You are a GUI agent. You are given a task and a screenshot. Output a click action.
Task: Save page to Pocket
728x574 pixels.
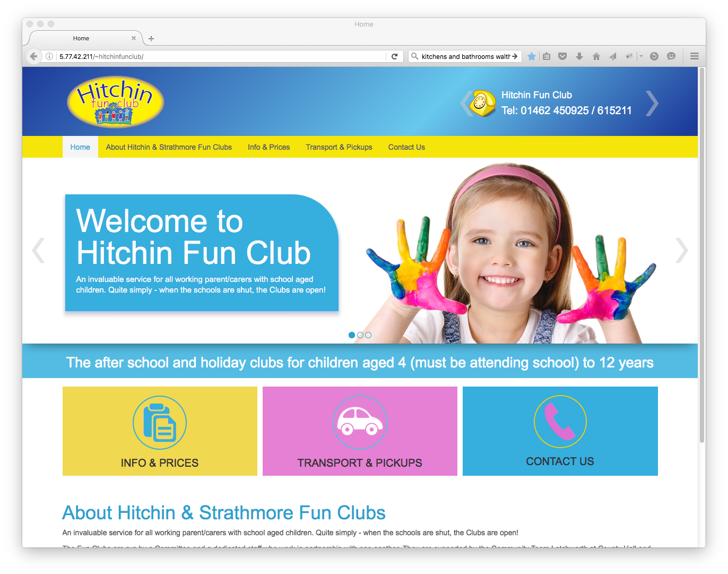[562, 56]
